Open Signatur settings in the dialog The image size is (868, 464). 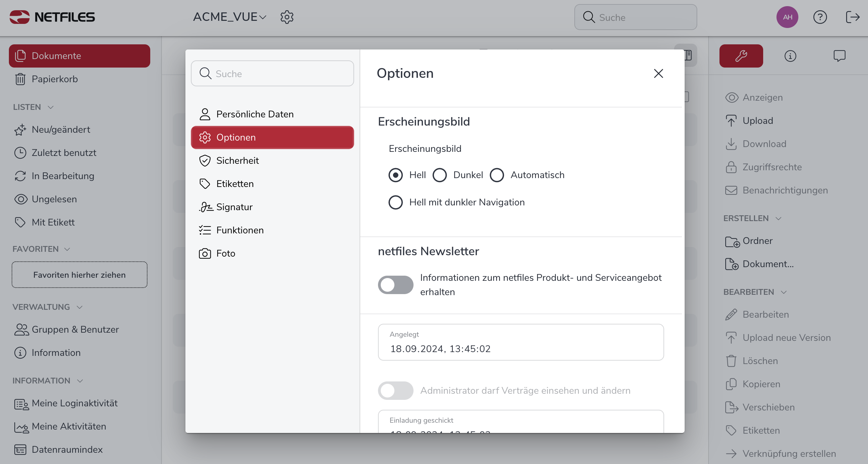point(234,207)
